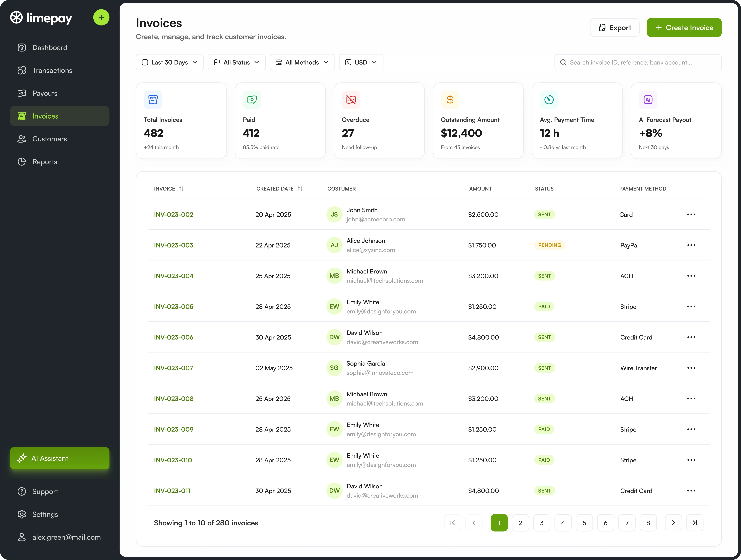Screen dimensions: 741x560
Task: Open Settings in the sidebar
Action: tap(60, 514)
